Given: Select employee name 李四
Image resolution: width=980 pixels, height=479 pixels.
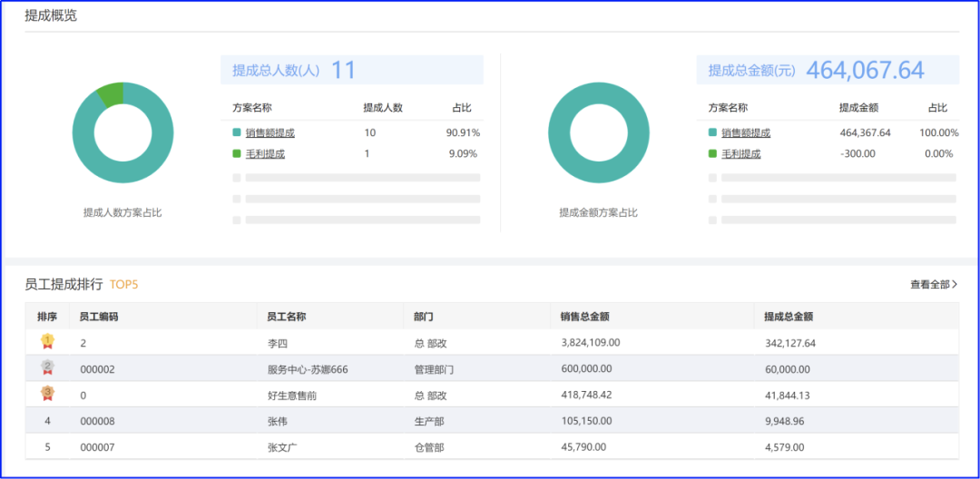Looking at the screenshot, I should pyautogui.click(x=277, y=343).
